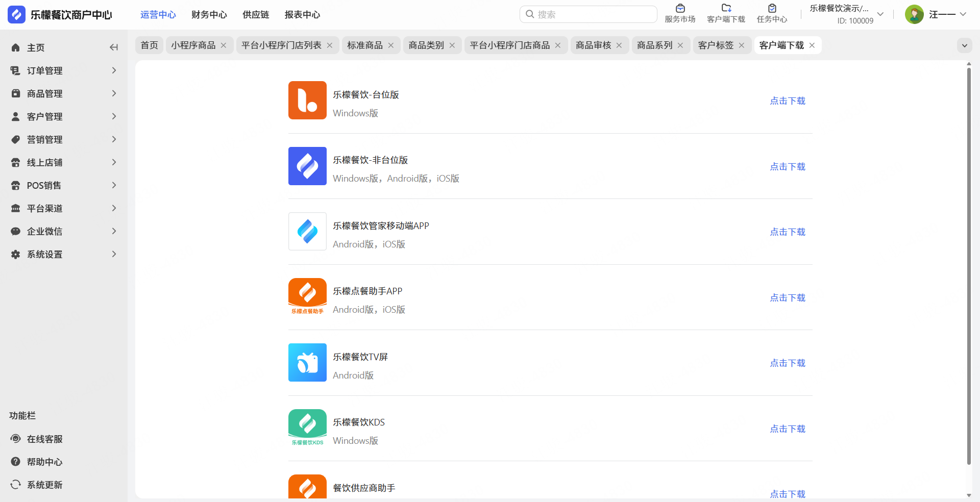980x502 pixels.
Task: Expand the 企业微信 submenu chevron
Action: pyautogui.click(x=114, y=231)
